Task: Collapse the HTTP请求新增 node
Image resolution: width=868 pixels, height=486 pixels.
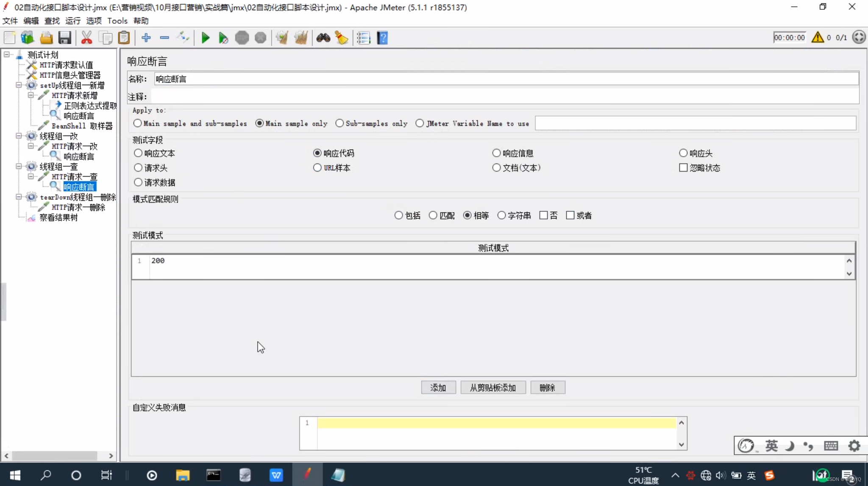Action: (31, 95)
